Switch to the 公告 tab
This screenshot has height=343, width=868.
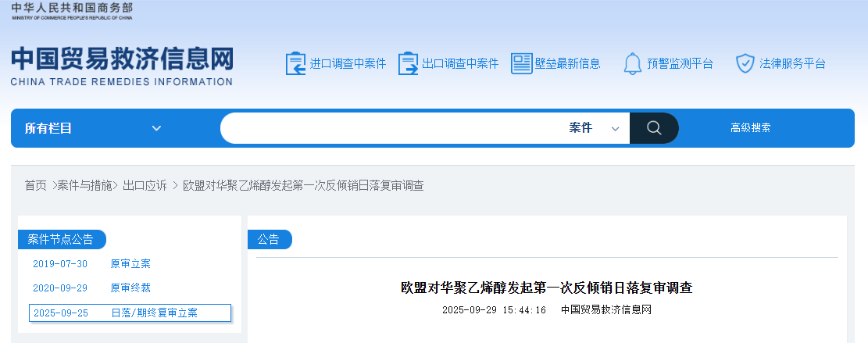269,240
